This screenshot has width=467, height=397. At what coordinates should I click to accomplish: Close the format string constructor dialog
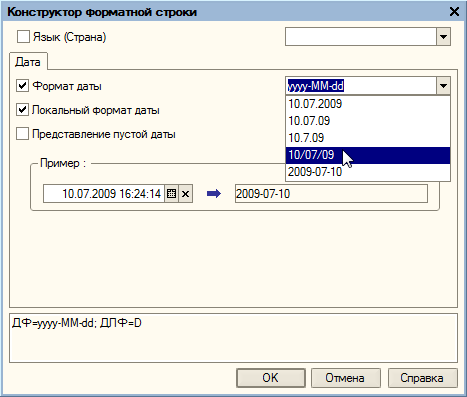click(454, 12)
